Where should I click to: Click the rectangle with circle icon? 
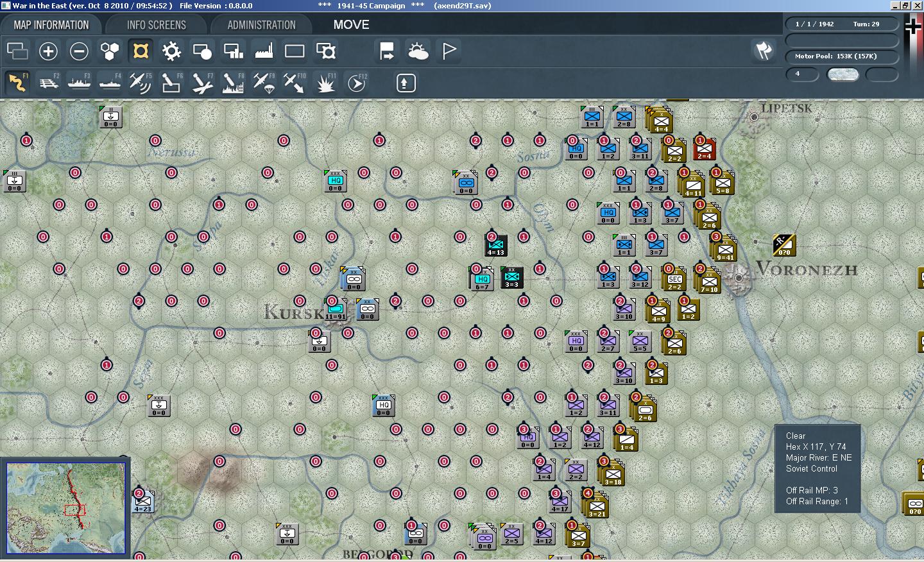coord(202,51)
